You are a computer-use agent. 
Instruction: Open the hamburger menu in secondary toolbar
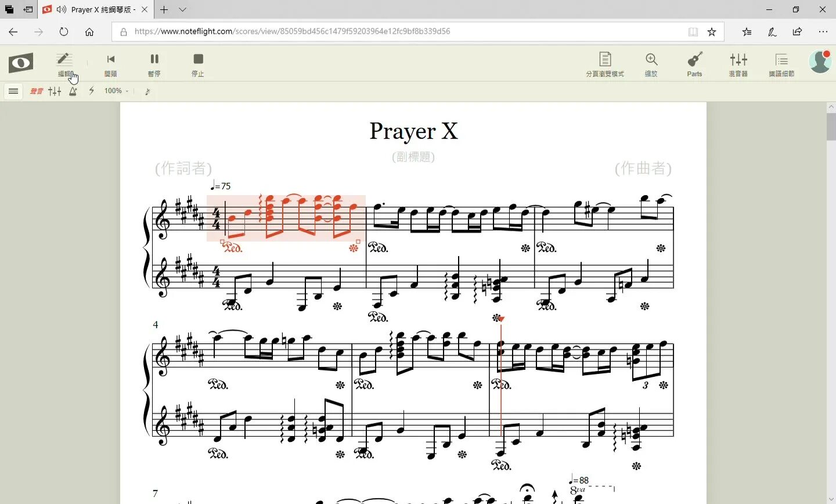pyautogui.click(x=13, y=91)
